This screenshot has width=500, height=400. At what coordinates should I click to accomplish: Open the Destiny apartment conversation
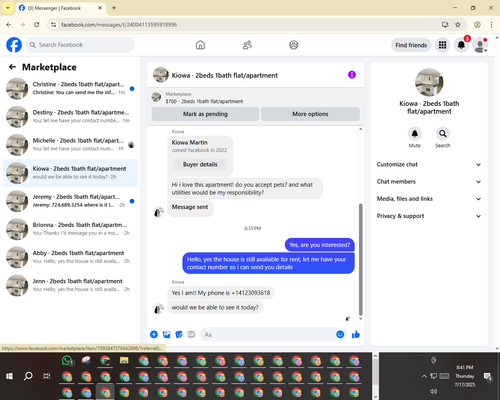70,116
